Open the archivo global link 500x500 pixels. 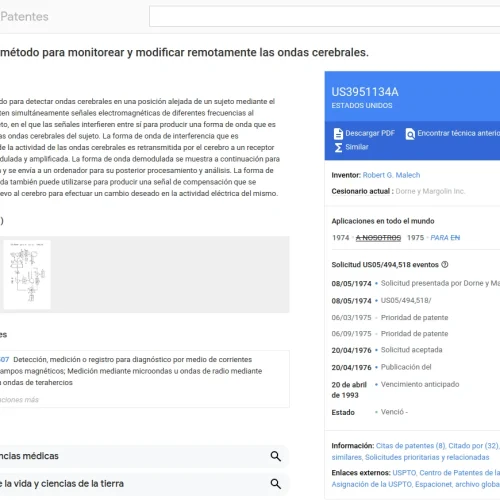(477, 484)
